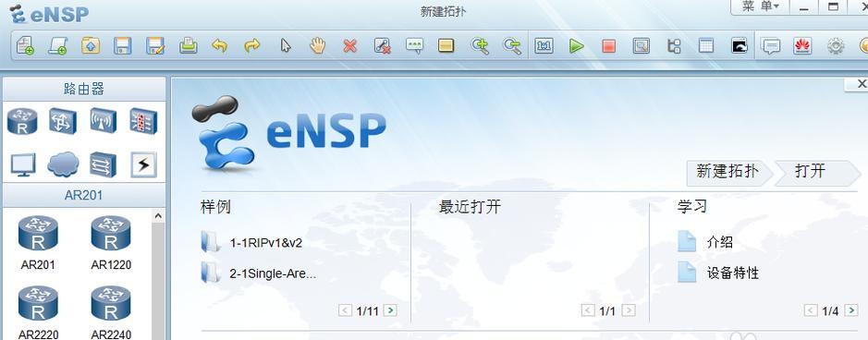This screenshot has width=868, height=340.
Task: Click the AR201 section header label
Action: click(83, 195)
